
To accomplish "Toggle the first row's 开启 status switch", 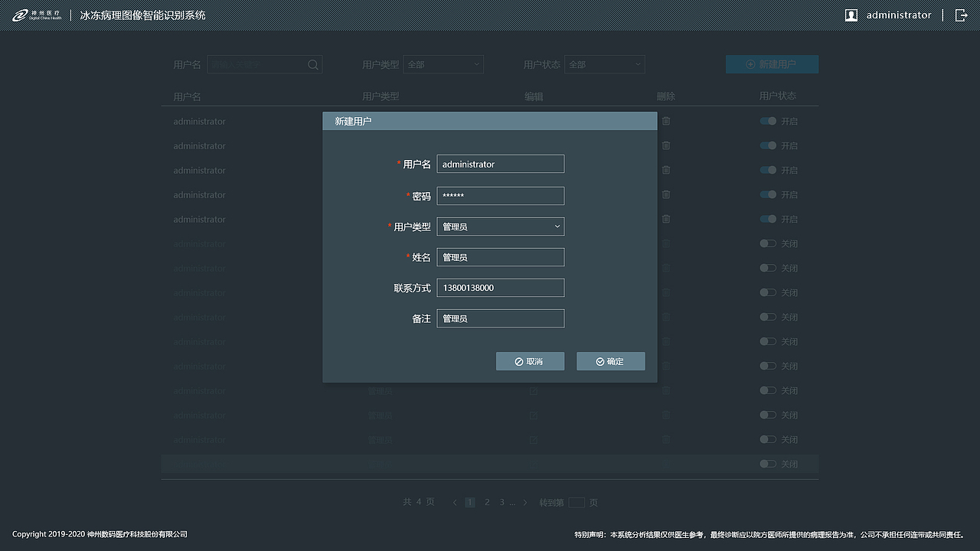I will click(768, 121).
